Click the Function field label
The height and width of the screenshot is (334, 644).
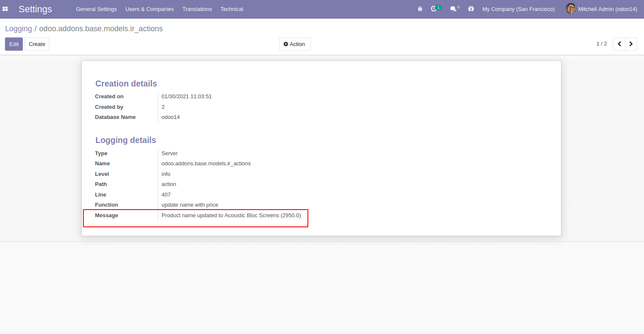tap(107, 205)
